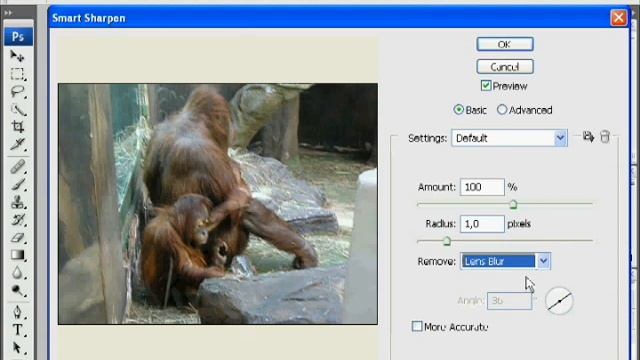Select the Eyedropper tool
The image size is (640, 360).
tap(17, 144)
